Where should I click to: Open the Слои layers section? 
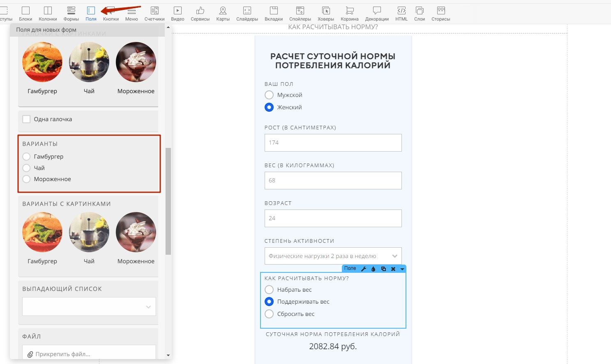(420, 14)
